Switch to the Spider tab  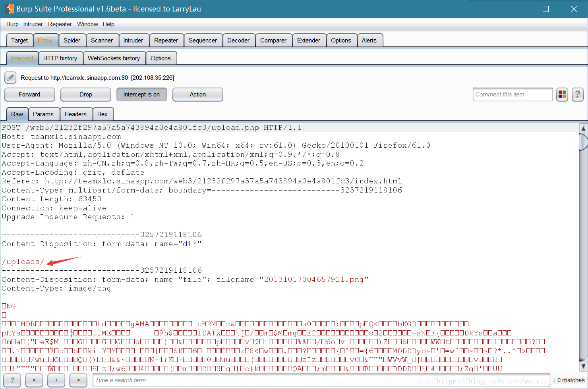(72, 40)
